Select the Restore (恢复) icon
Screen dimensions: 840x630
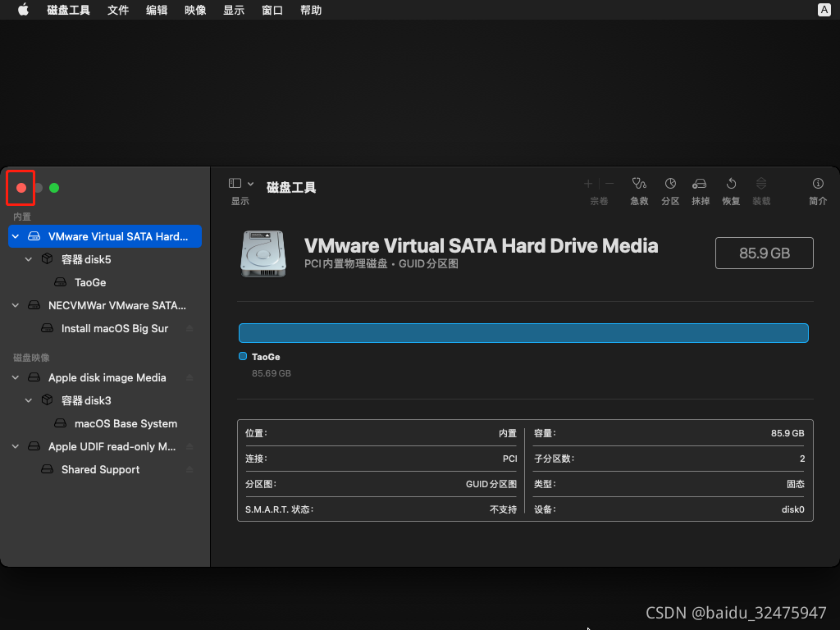(731, 185)
